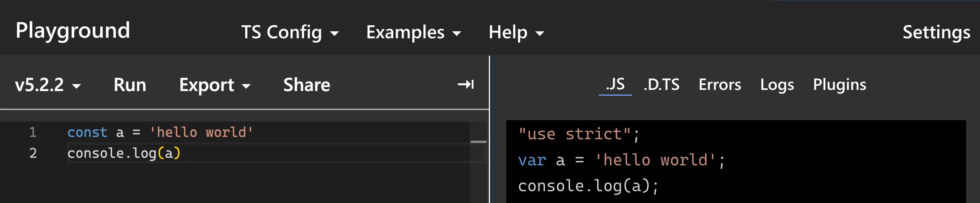This screenshot has height=203, width=980.
Task: Click the 'use strict' line in JS output
Action: 578,134
